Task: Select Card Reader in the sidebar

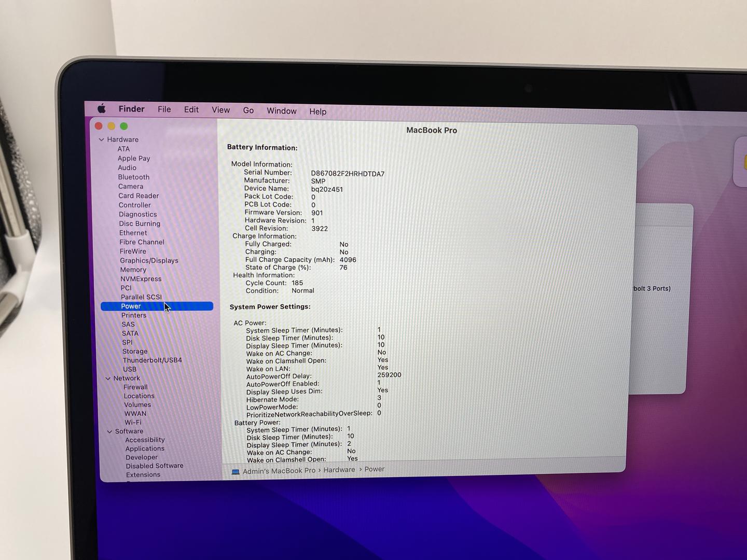Action: click(x=139, y=195)
